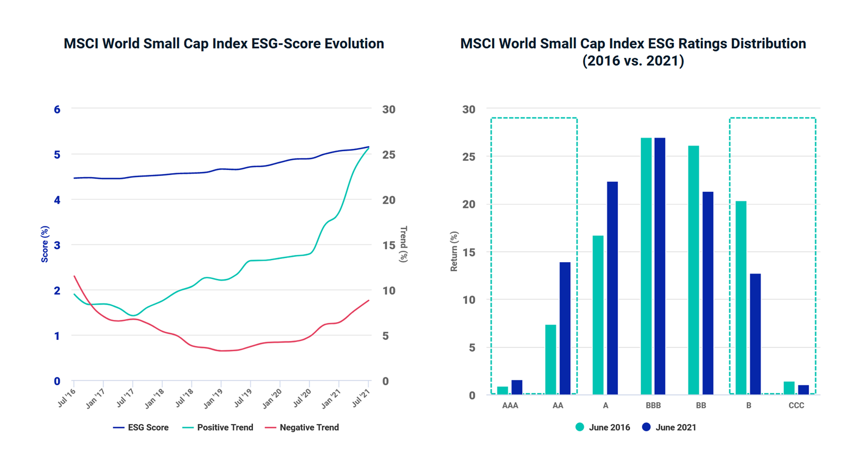Viewport: 868px width, 468px height.
Task: Click the Jul '18 x-axis label
Action: [184, 398]
